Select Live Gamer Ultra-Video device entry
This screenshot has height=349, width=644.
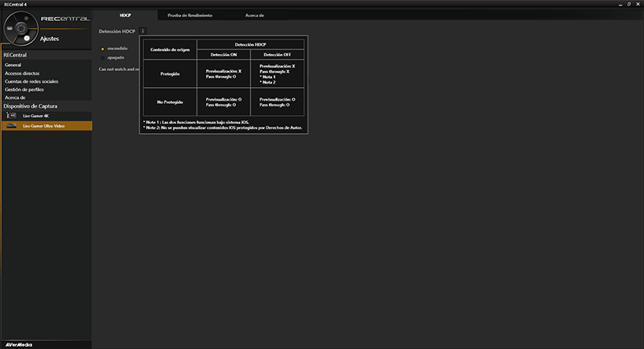pos(47,126)
